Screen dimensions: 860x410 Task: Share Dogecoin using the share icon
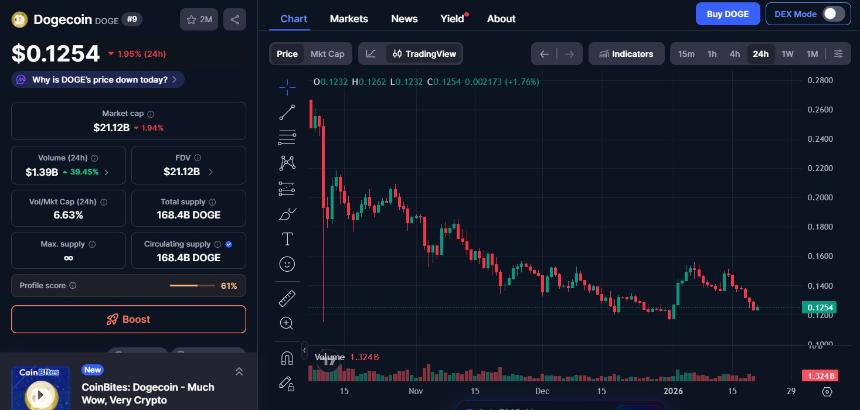click(x=234, y=19)
